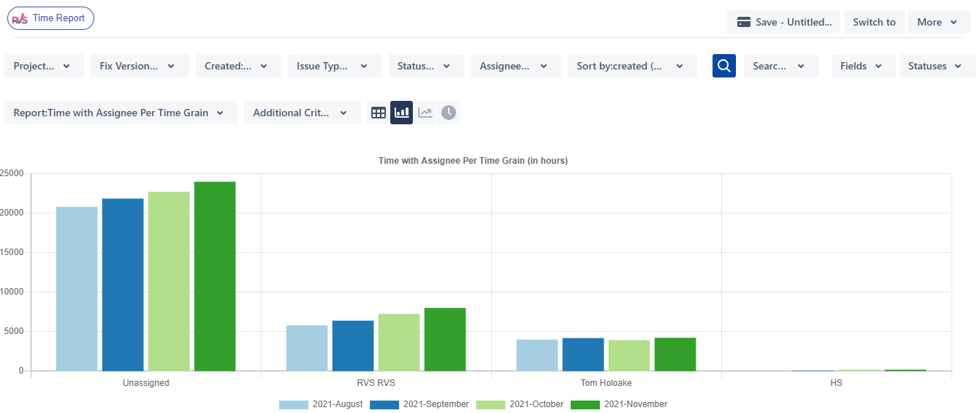Open the Fields menu
Viewport: 980px width, 413px height.
point(862,66)
